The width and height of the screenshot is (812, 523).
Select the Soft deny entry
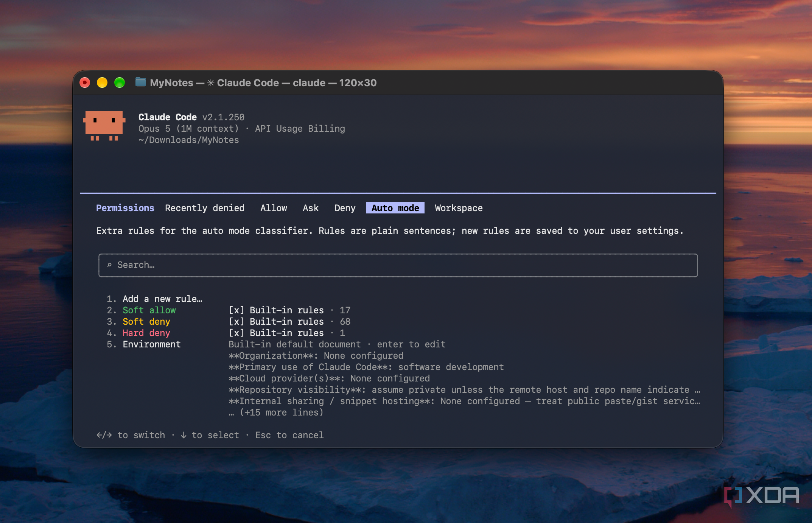(x=146, y=322)
